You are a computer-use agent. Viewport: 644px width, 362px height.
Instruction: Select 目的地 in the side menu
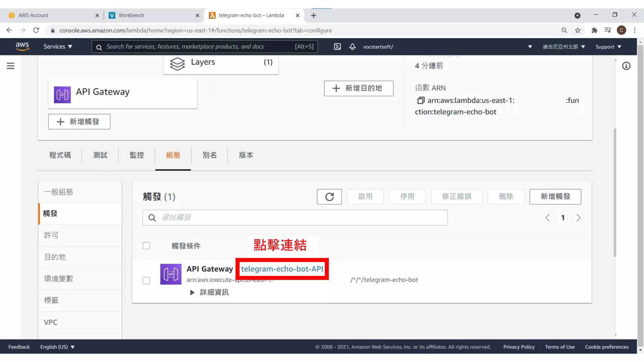(80, 257)
